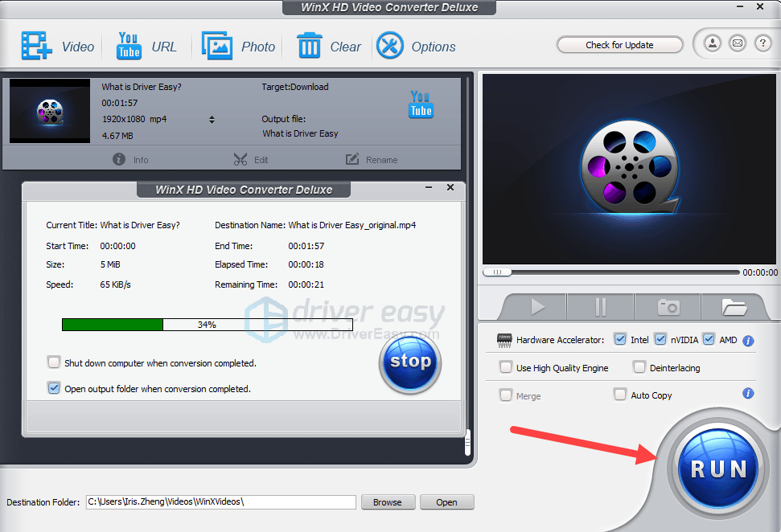Click Rename for the video item

(372, 160)
